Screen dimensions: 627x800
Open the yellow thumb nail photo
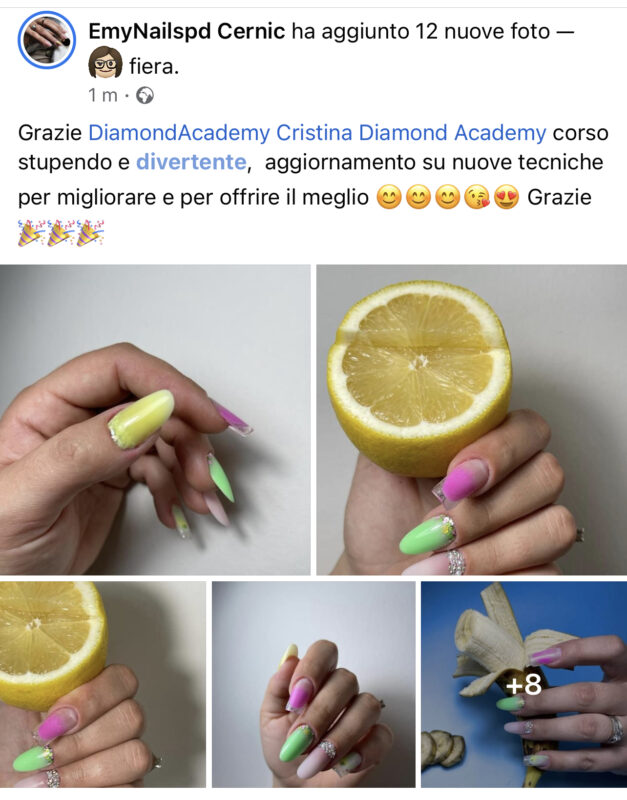click(x=155, y=419)
